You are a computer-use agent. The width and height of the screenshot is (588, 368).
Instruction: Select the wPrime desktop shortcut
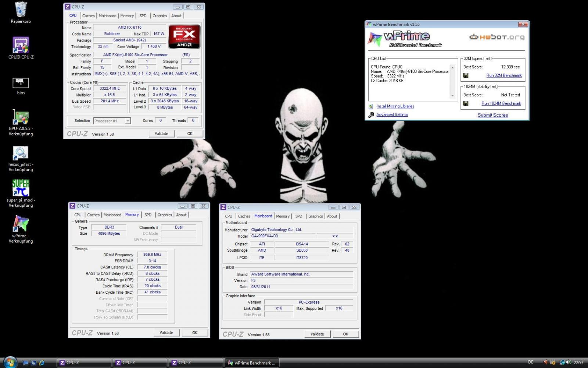point(21,229)
